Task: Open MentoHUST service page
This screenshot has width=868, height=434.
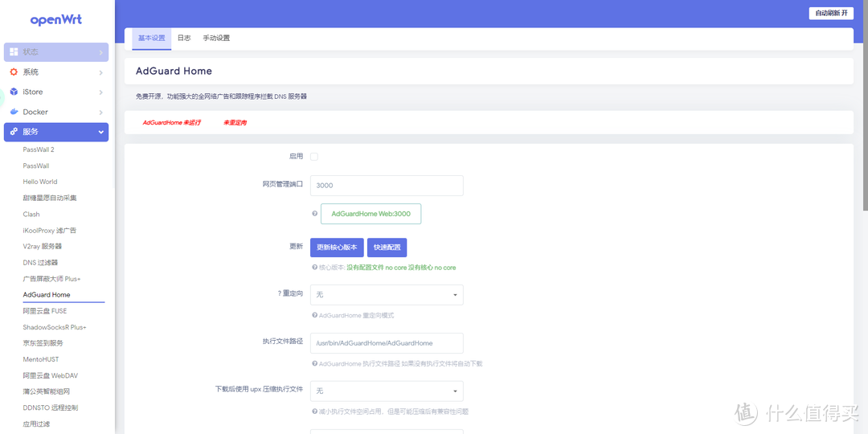Action: [x=41, y=359]
